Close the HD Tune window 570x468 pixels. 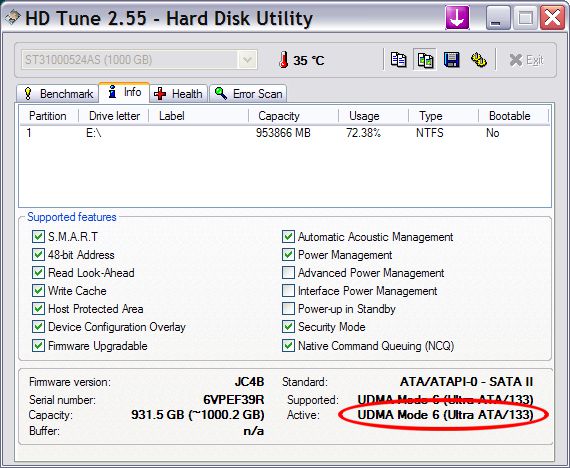[552, 17]
